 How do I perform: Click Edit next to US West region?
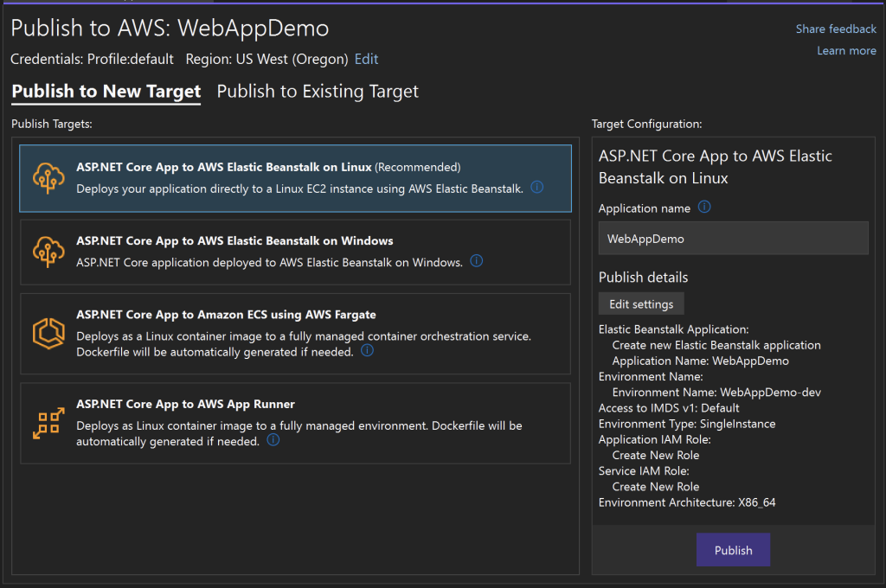tap(366, 59)
